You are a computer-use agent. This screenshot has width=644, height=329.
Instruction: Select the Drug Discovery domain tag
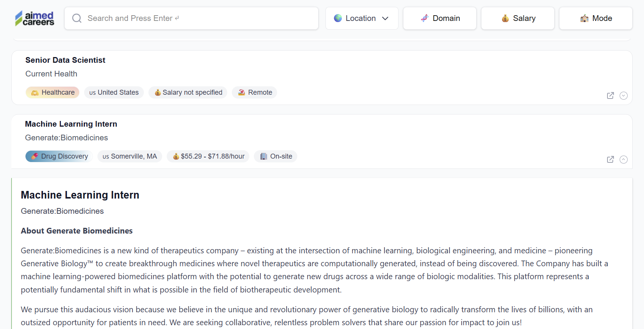(59, 156)
